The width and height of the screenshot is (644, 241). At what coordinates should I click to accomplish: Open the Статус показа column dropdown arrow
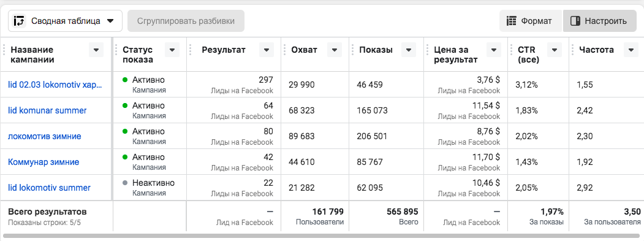click(x=172, y=50)
